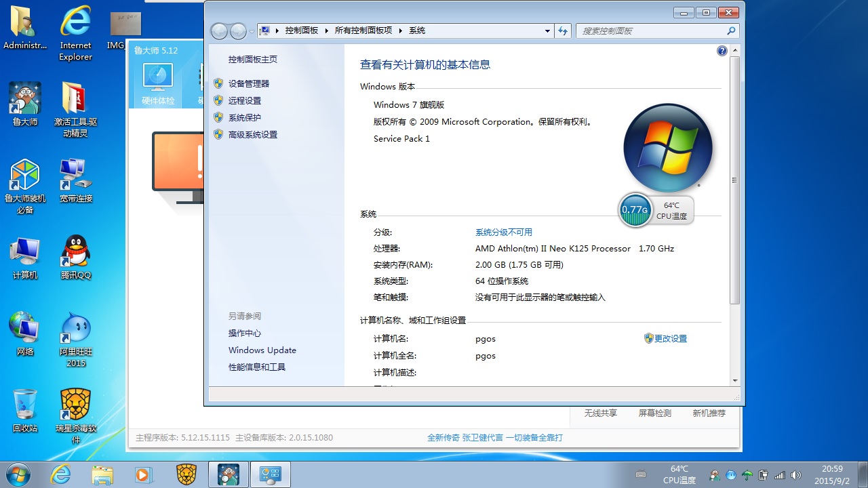Click the 系统保护 sidebar link
This screenshot has height=488, width=868.
[x=244, y=117]
